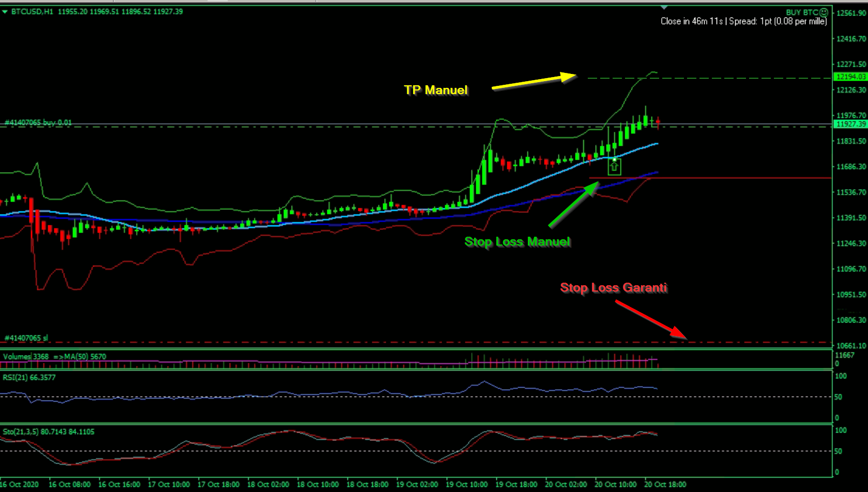
Task: Click the "16 Oct 16:00" time label
Action: [119, 485]
